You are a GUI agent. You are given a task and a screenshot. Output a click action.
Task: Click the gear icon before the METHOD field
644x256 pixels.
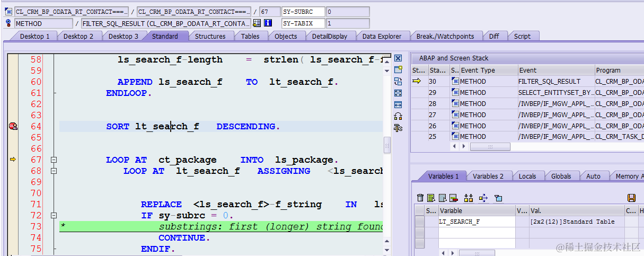coord(8,23)
